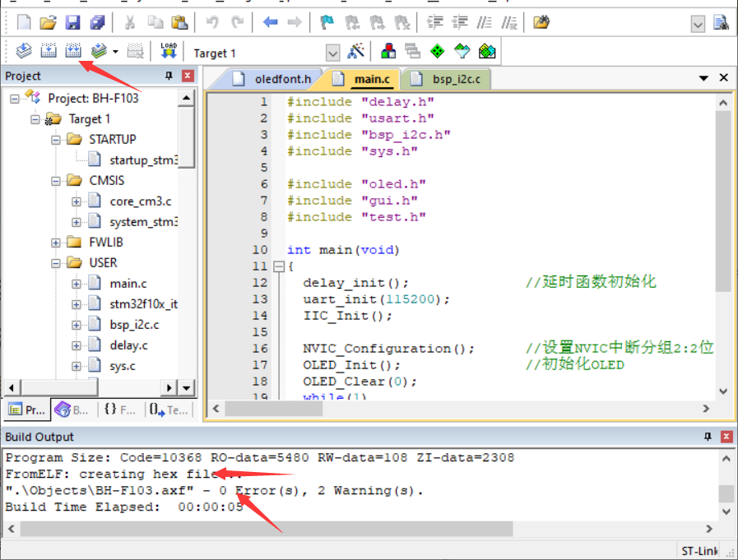738x560 pixels.
Task: Pin the Project panel
Action: click(169, 76)
